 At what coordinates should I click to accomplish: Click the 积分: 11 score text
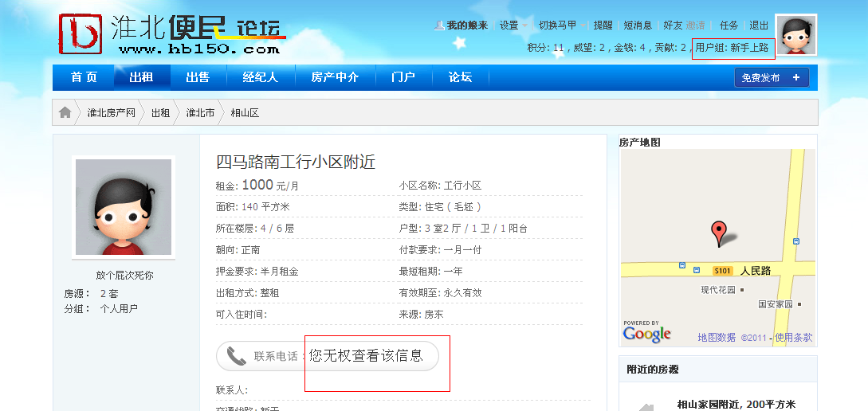pyautogui.click(x=545, y=48)
